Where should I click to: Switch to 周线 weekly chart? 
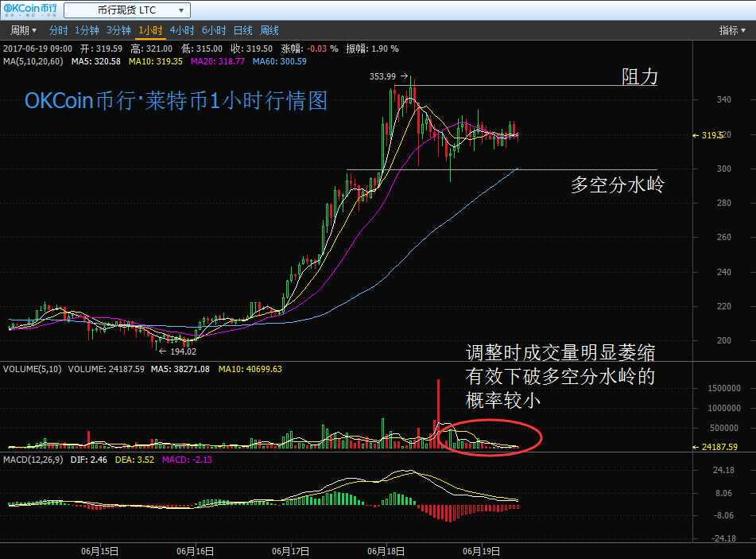pyautogui.click(x=269, y=30)
